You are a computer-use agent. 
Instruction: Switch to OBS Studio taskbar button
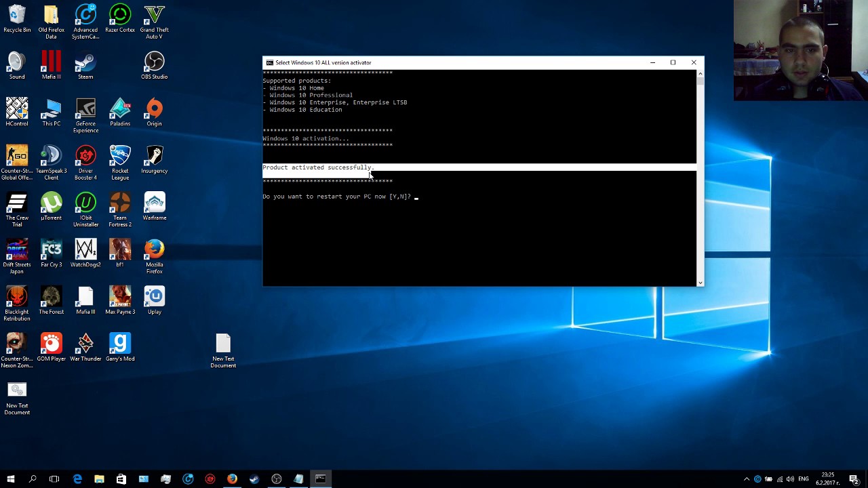[x=276, y=479]
